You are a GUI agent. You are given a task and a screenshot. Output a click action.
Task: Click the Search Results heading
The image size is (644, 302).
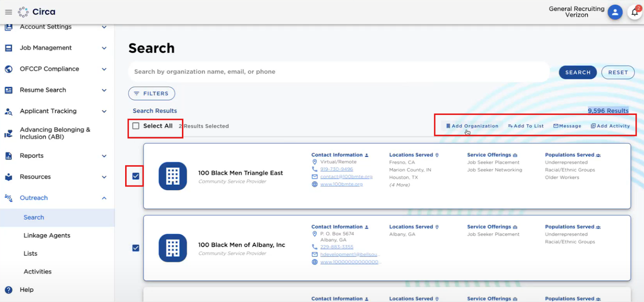pyautogui.click(x=155, y=111)
